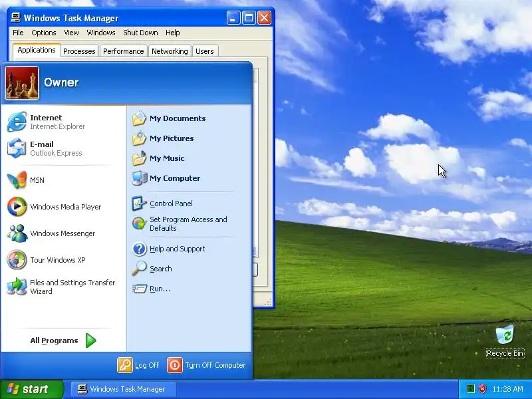The image size is (532, 399).
Task: Open Search magnifier icon
Action: [139, 269]
